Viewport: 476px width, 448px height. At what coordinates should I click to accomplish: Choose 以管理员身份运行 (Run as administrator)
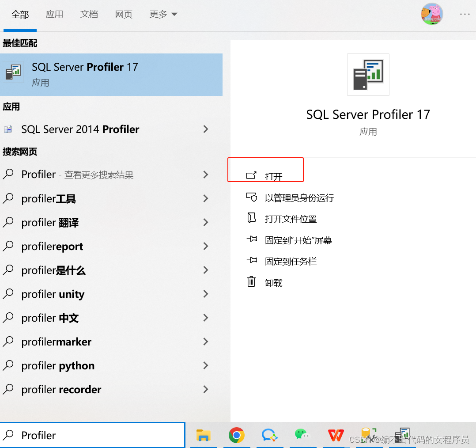click(299, 198)
